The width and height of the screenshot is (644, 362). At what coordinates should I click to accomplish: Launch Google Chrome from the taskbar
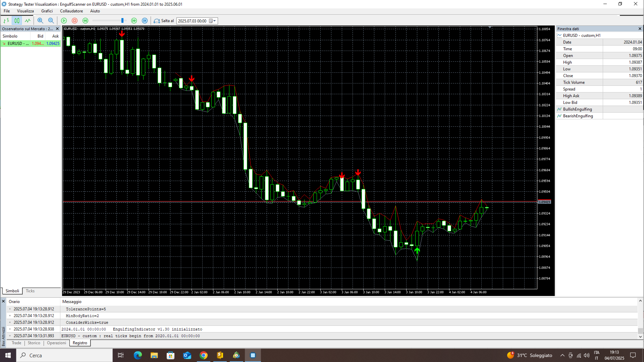pos(204,355)
